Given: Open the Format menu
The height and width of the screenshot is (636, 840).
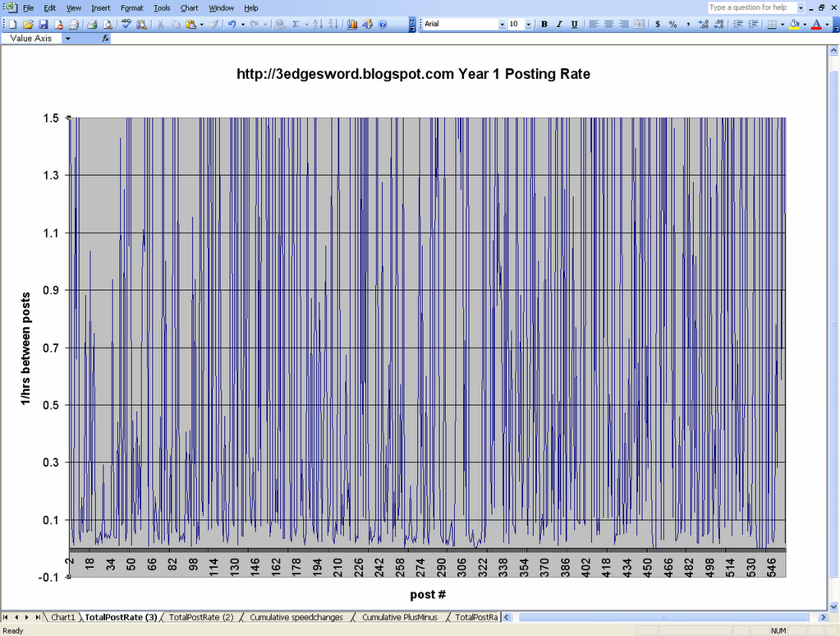Looking at the screenshot, I should pos(131,8).
